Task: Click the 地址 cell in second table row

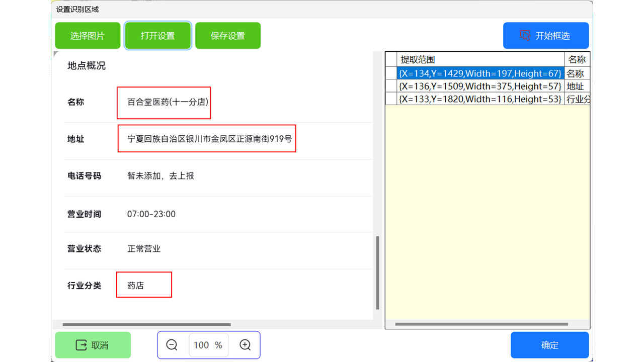Action: [577, 86]
